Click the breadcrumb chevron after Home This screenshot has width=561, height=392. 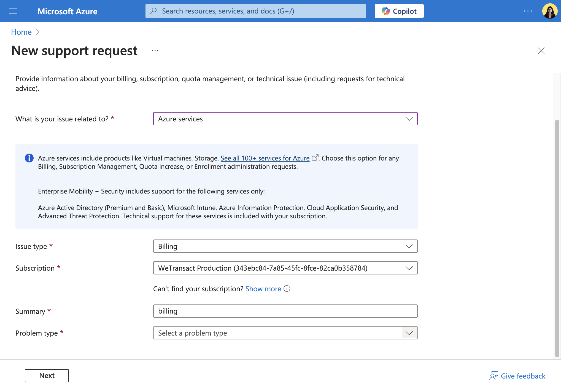[38, 32]
